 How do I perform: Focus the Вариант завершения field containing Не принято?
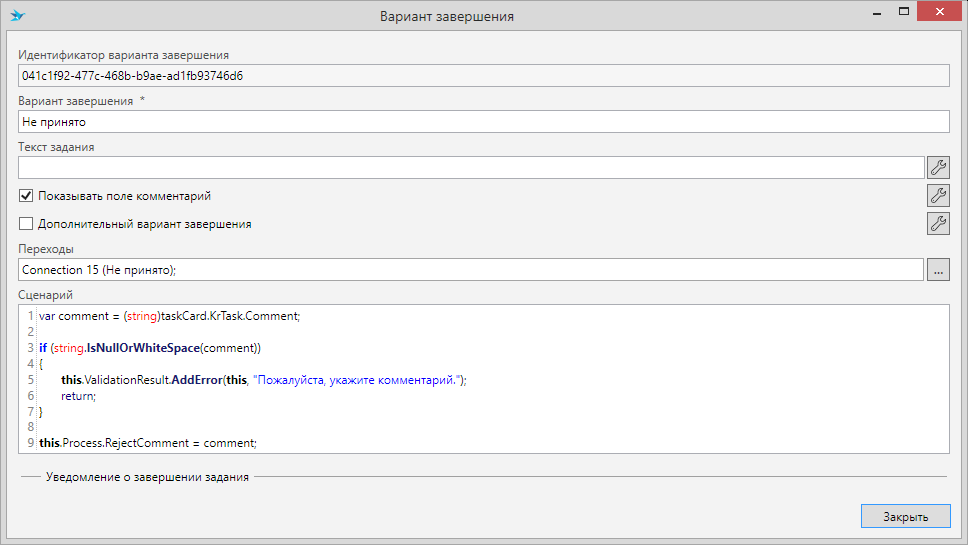[483, 121]
